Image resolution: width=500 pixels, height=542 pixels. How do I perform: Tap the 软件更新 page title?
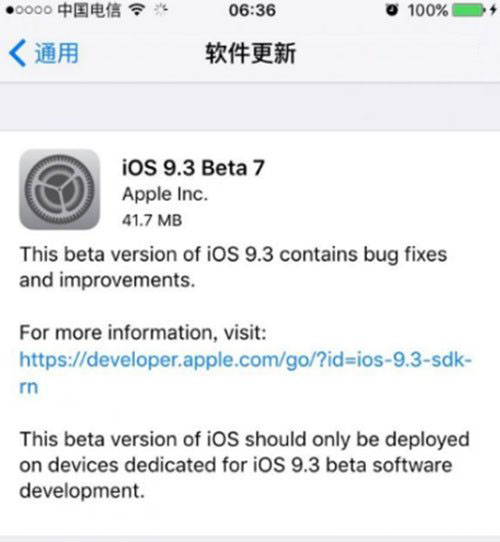251,53
